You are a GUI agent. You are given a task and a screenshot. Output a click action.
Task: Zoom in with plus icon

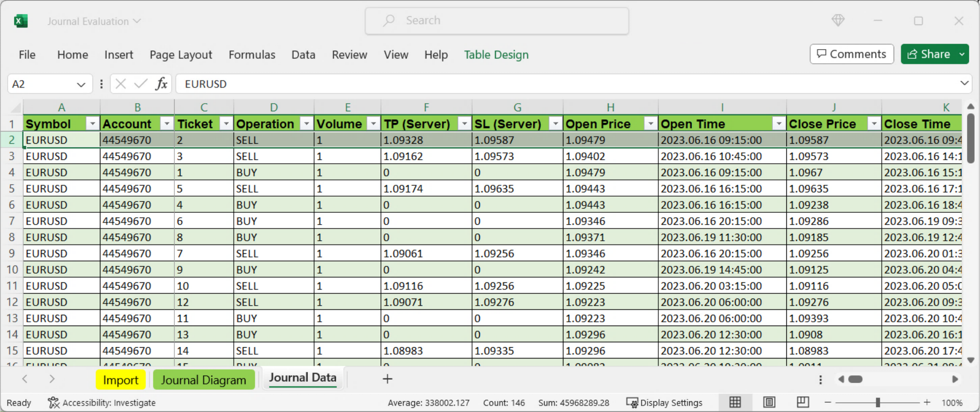927,403
